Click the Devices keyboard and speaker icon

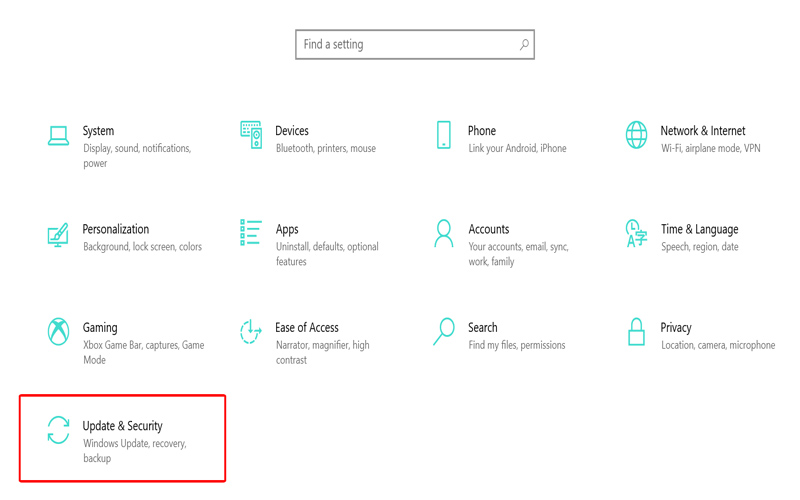[251, 135]
